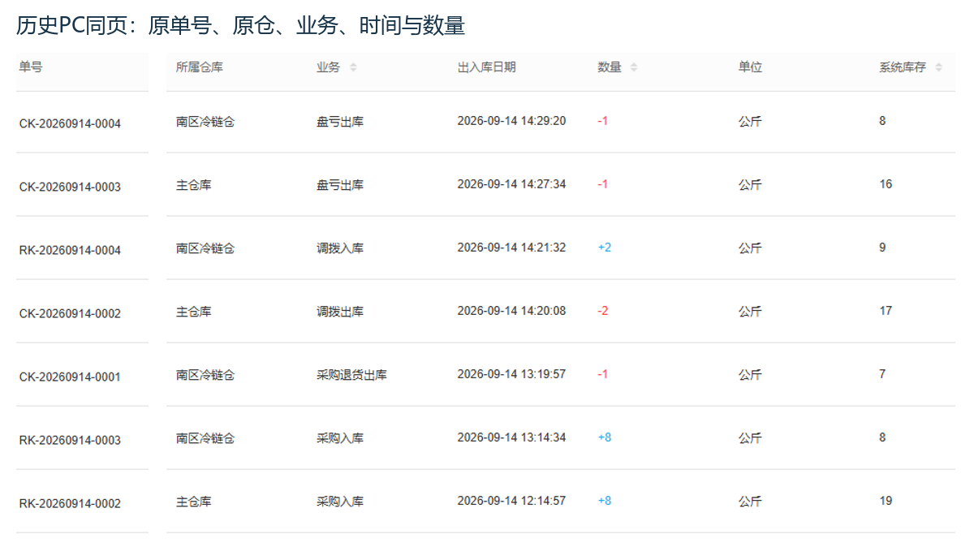Viewport: 974px width, 560px height.
Task: Sort by 数量 column sort icon
Action: pos(634,67)
